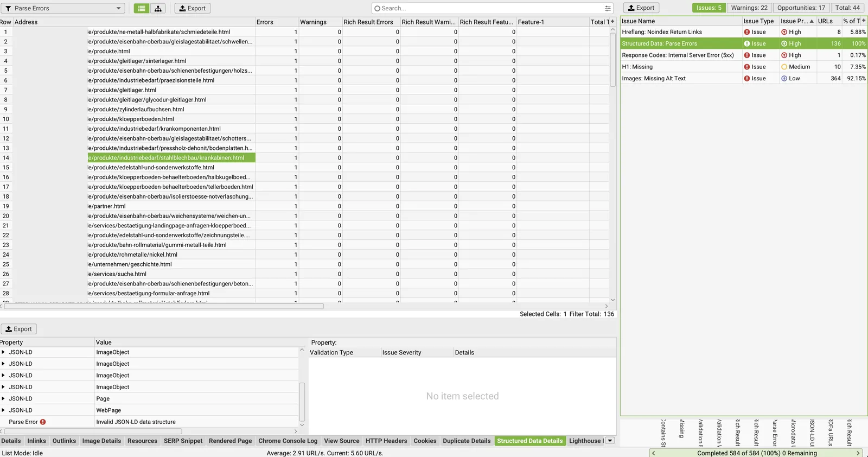
Task: Open the Image Details bottom tab
Action: [101, 441]
